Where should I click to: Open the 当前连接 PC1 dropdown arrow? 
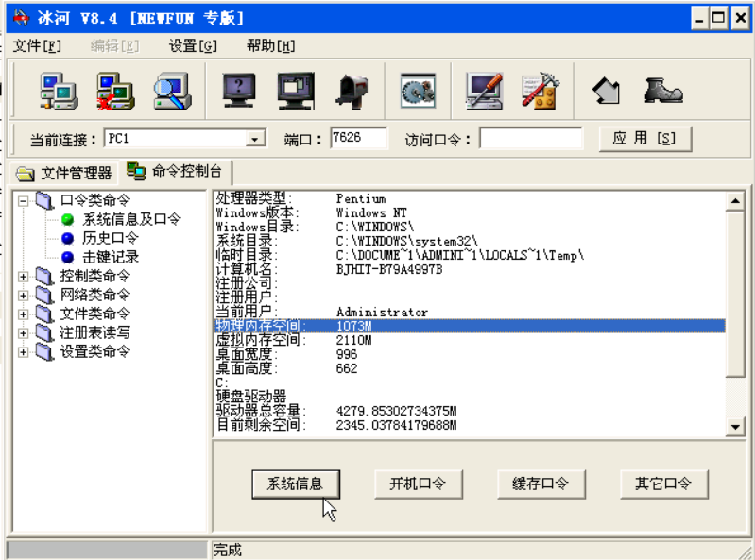point(255,140)
